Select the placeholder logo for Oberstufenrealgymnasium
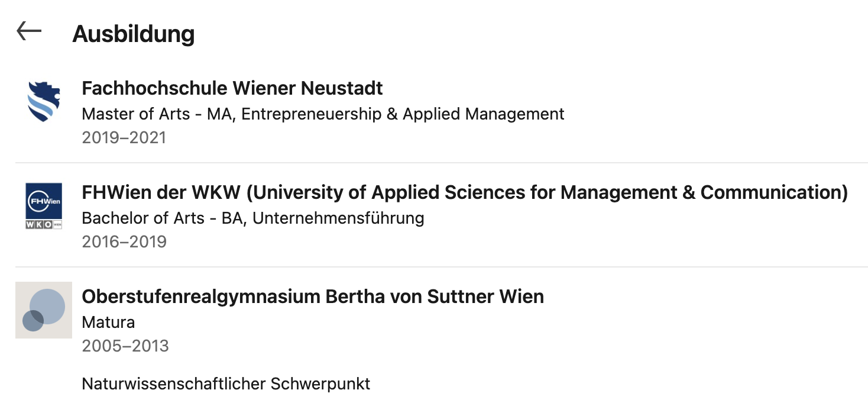Viewport: 868px width, 406px height. pos(44,310)
